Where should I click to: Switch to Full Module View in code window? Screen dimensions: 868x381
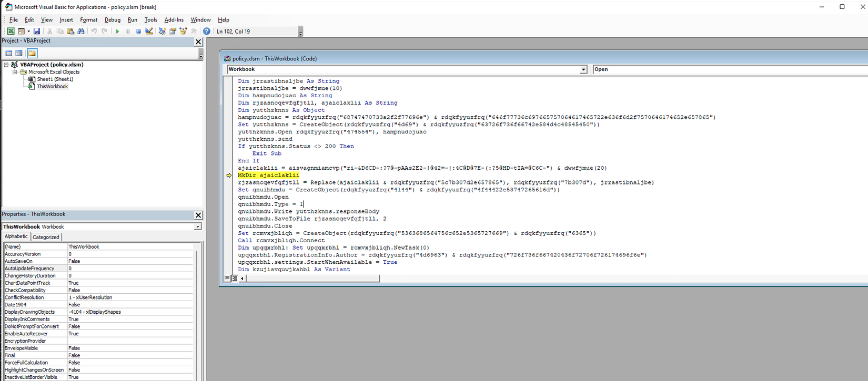pos(235,279)
